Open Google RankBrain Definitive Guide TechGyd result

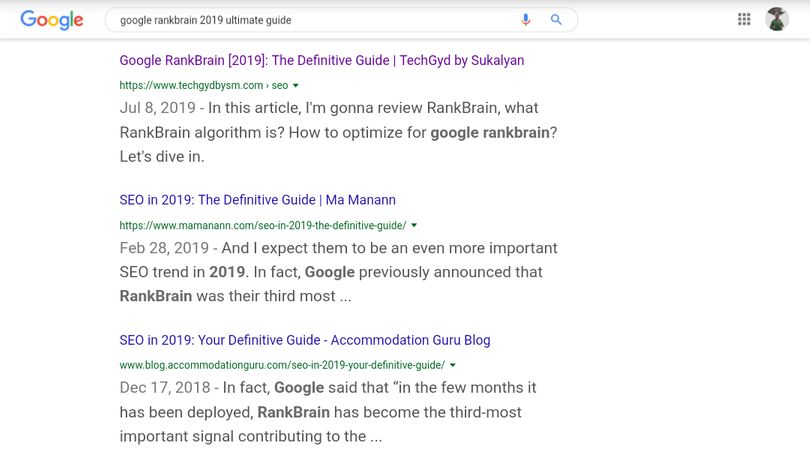321,60
